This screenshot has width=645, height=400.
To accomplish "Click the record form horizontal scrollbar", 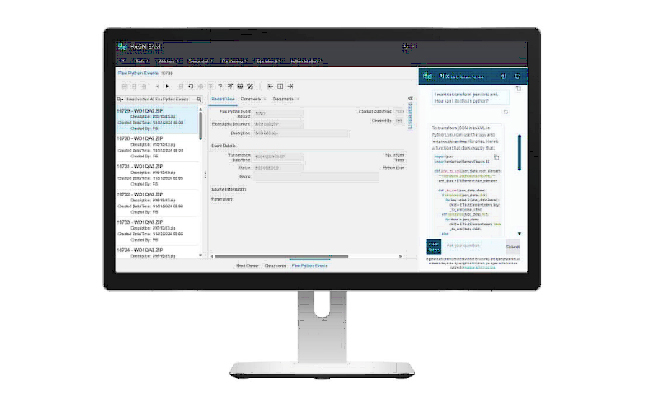I will pos(282,256).
